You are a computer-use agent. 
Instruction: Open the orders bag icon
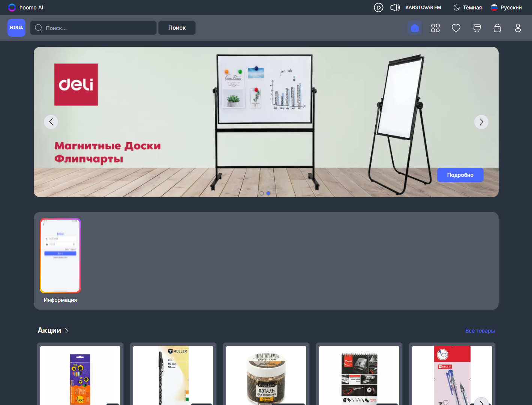click(497, 28)
